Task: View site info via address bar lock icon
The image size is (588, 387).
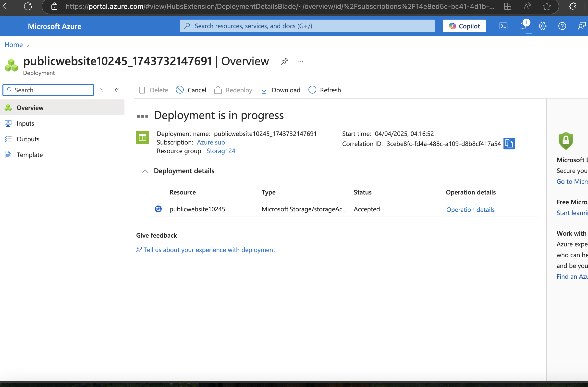Action: pos(54,6)
